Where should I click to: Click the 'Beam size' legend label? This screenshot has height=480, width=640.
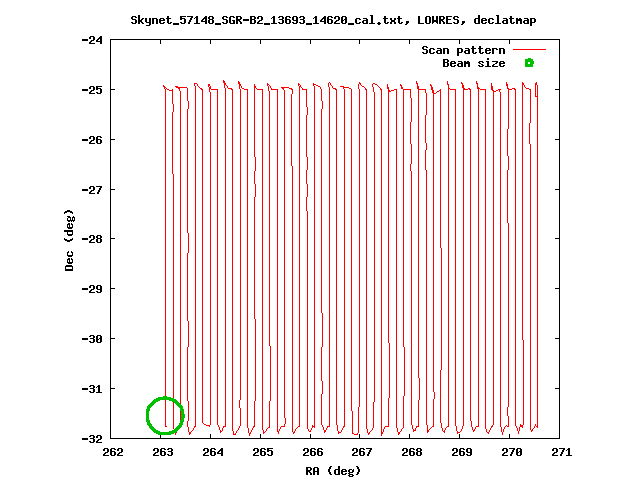pyautogui.click(x=473, y=63)
